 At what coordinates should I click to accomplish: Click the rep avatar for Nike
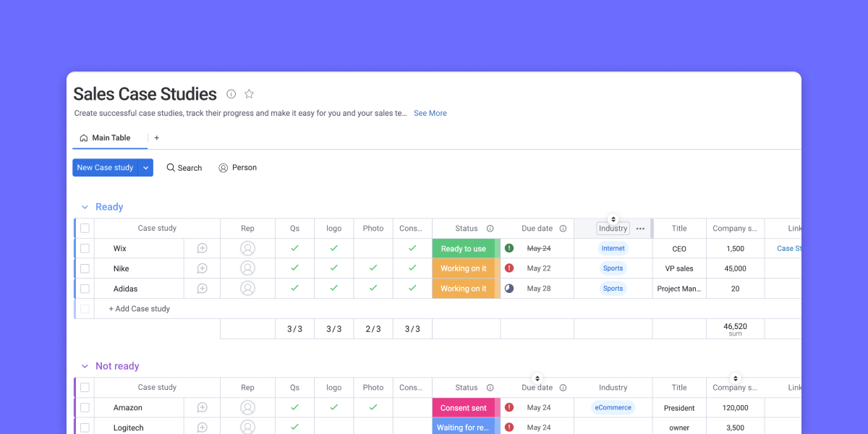pos(247,268)
